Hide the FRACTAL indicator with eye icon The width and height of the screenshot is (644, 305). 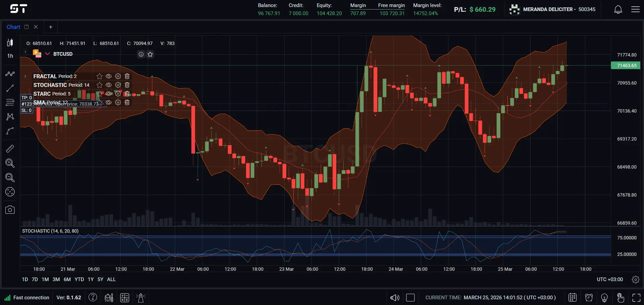[108, 76]
